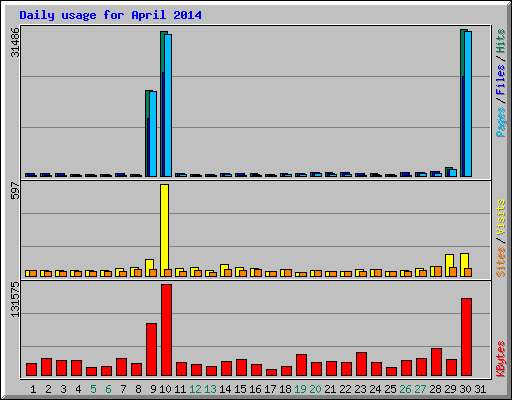Click day label 17 on the x-axis
512x400 pixels.
coord(270,389)
